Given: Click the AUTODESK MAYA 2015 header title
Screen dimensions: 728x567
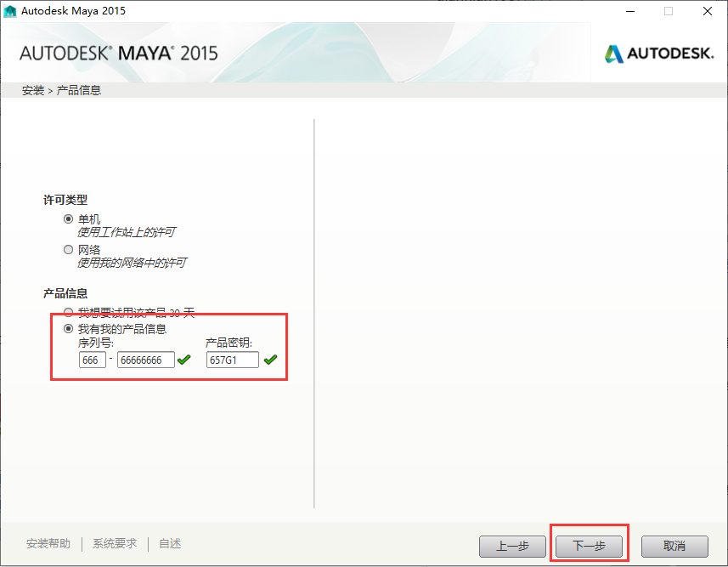Looking at the screenshot, I should (118, 53).
